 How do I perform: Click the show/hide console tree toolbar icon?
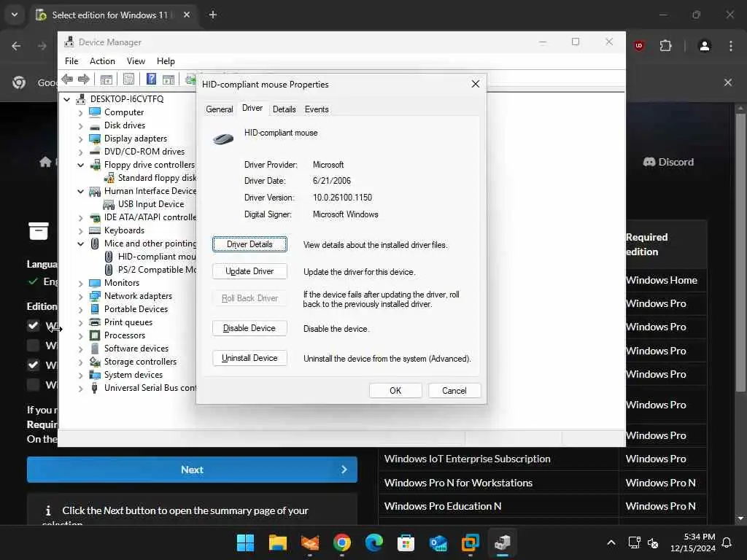pyautogui.click(x=107, y=79)
